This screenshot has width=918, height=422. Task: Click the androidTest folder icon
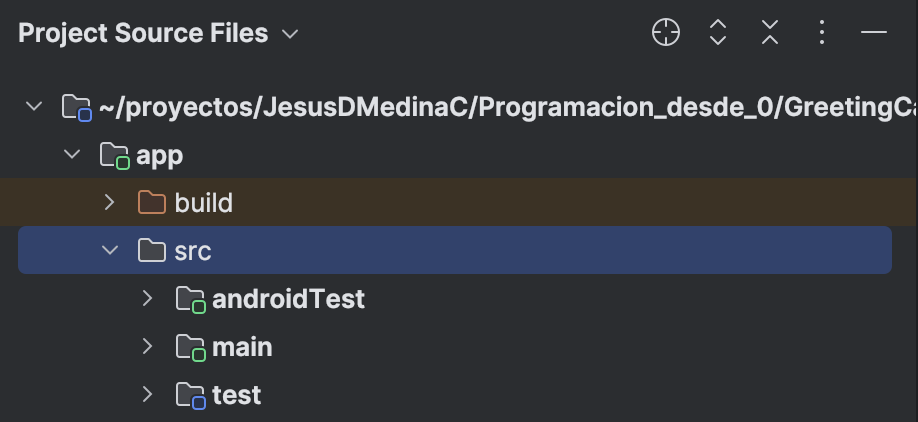[189, 299]
